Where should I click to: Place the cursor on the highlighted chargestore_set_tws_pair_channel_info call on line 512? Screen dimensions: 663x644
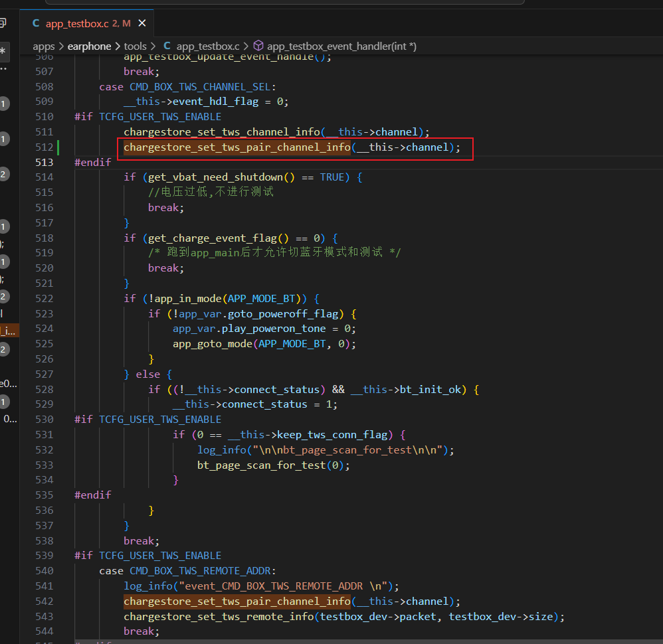[237, 147]
